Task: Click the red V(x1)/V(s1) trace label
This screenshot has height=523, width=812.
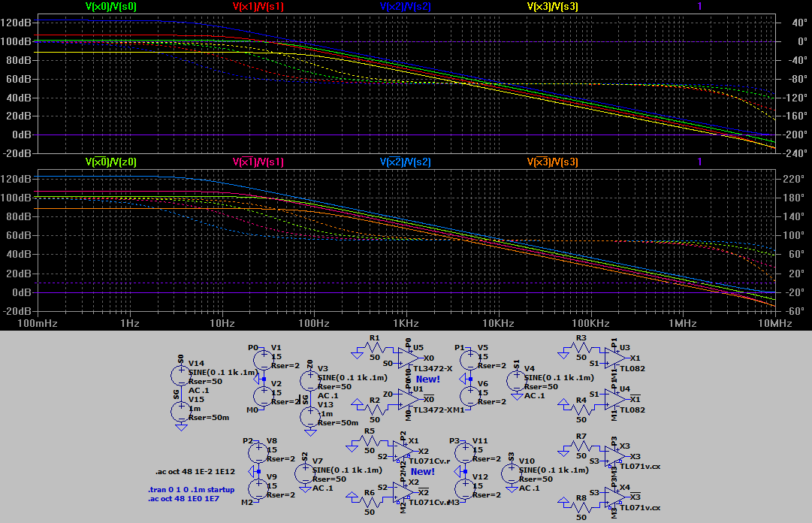Action: coord(258,6)
